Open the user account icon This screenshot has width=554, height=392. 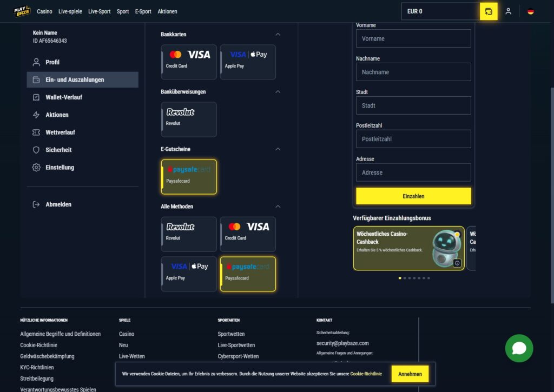click(508, 11)
